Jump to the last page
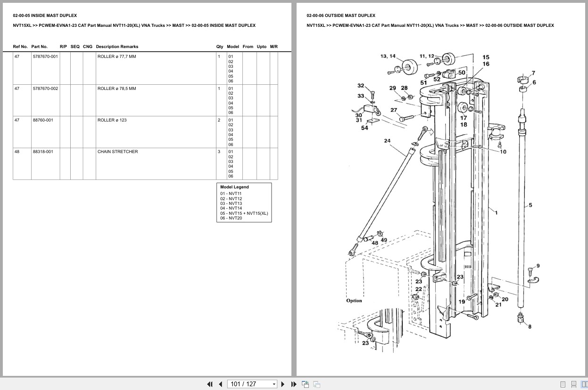 point(294,384)
